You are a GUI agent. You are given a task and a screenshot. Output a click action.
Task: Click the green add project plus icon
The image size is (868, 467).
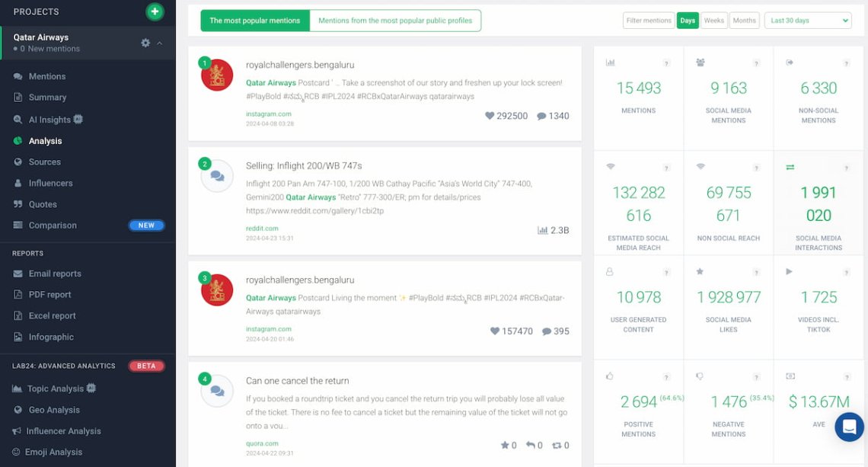coord(155,11)
